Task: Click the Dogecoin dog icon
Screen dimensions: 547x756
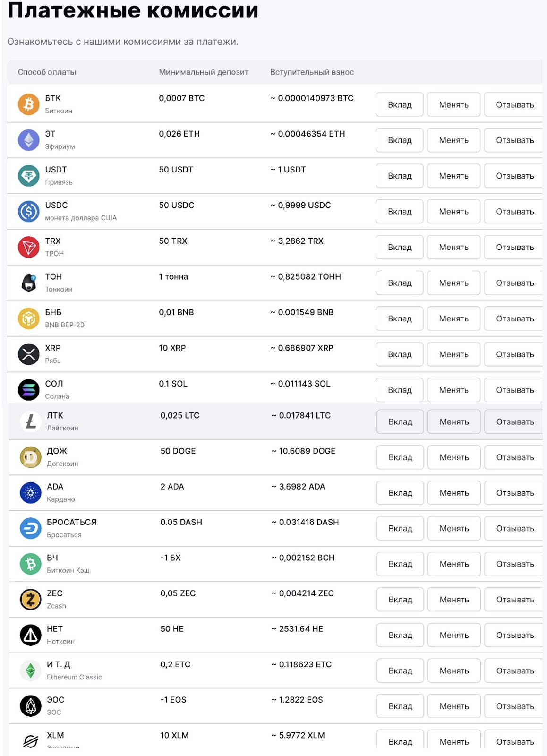Action: tap(31, 457)
